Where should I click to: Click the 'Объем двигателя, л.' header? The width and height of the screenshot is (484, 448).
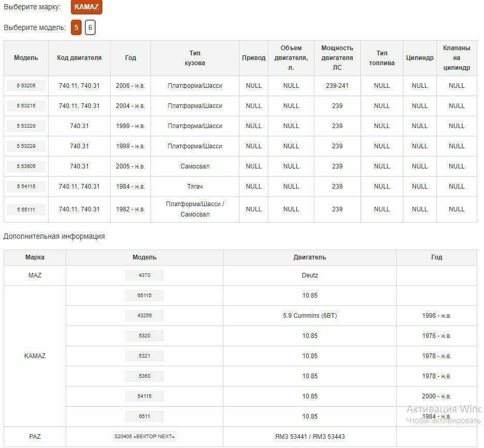point(291,58)
